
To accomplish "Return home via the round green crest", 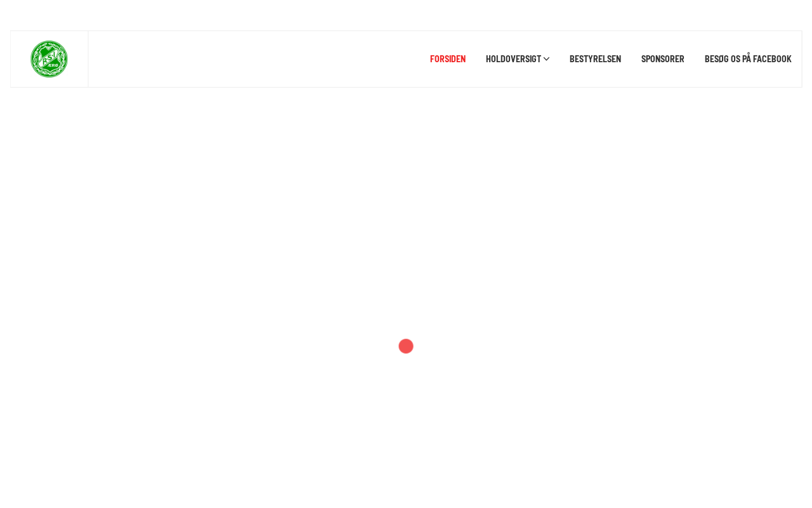I will coord(49,59).
